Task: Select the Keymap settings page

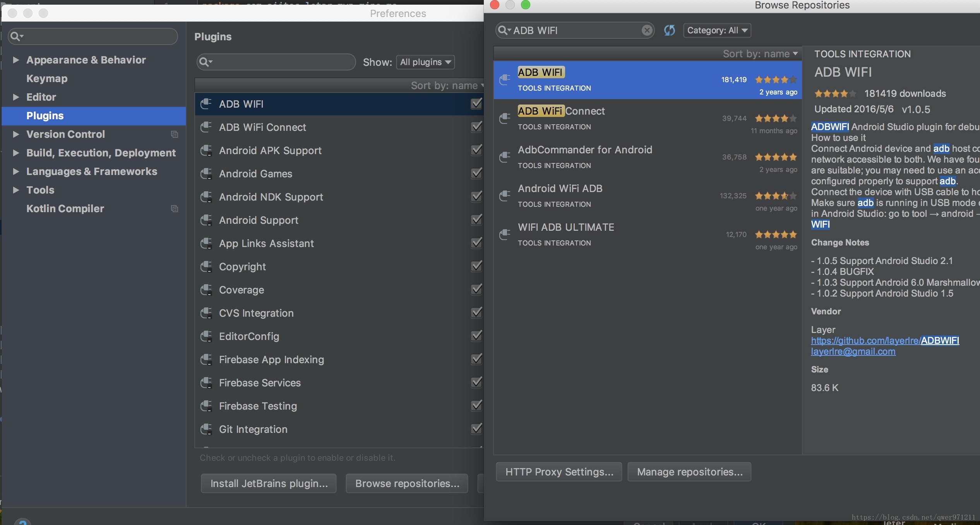Action: coord(47,79)
